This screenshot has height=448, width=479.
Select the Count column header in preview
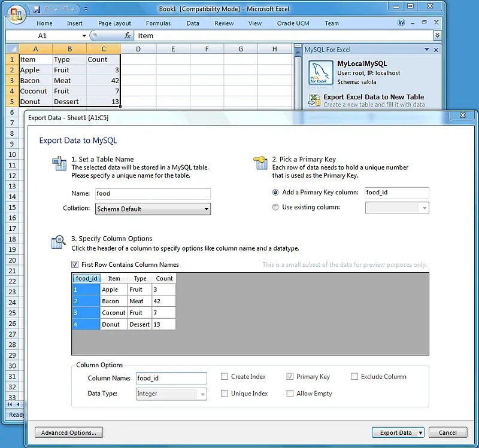[164, 278]
